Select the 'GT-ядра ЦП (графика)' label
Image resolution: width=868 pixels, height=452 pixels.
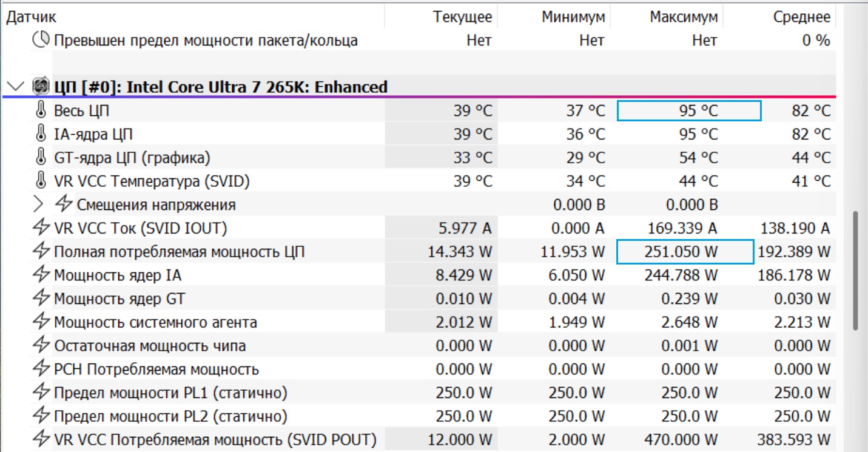click(x=132, y=158)
